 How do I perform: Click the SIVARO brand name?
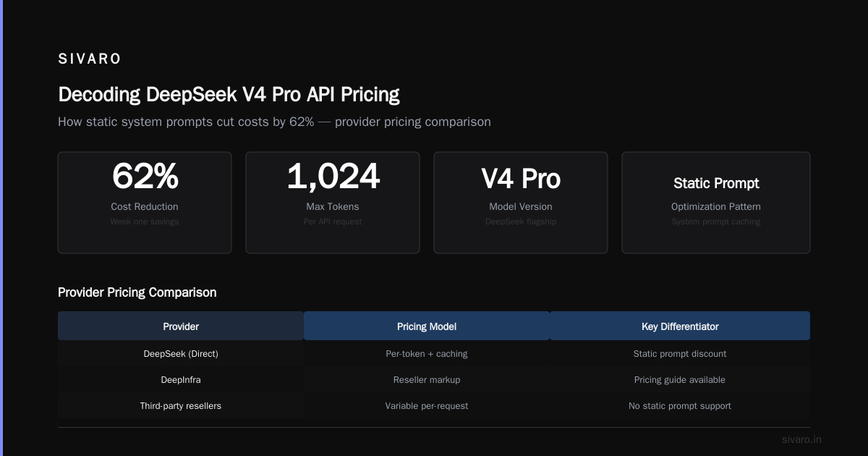click(90, 59)
